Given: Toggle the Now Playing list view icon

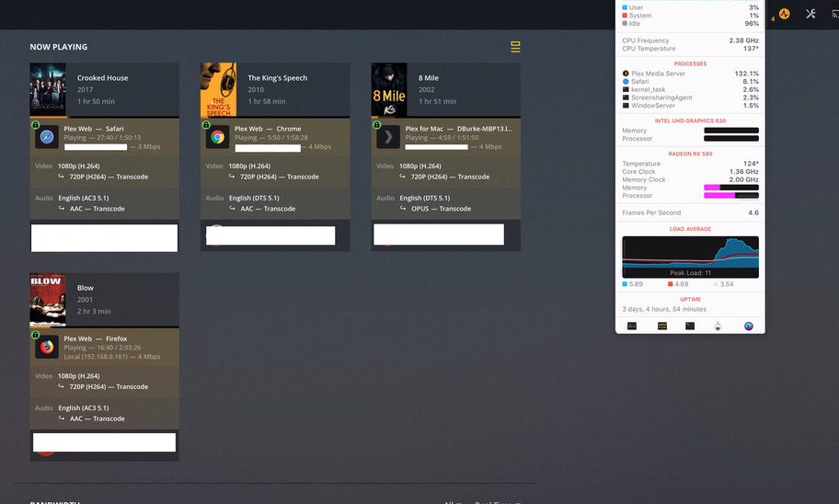Looking at the screenshot, I should 515,47.
